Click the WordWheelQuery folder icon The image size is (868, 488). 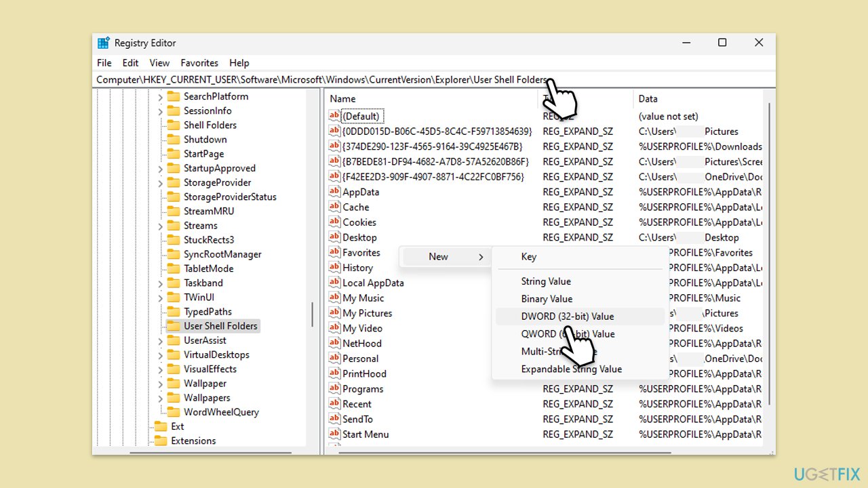tap(173, 412)
